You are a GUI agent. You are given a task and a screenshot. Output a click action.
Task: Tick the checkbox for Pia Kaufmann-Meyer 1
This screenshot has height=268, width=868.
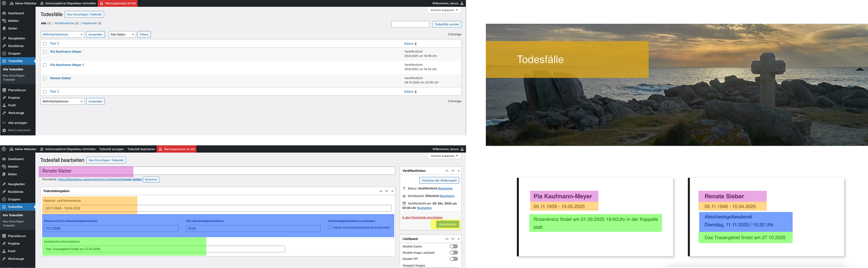[45, 65]
